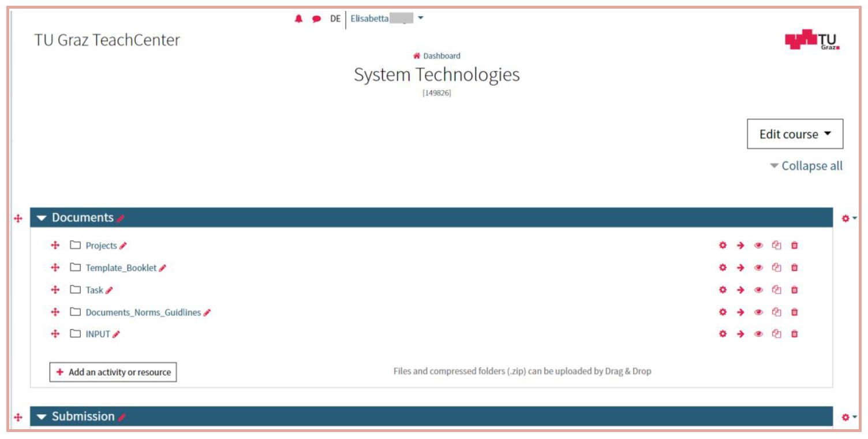Duplicate the INPUT folder

(x=777, y=334)
